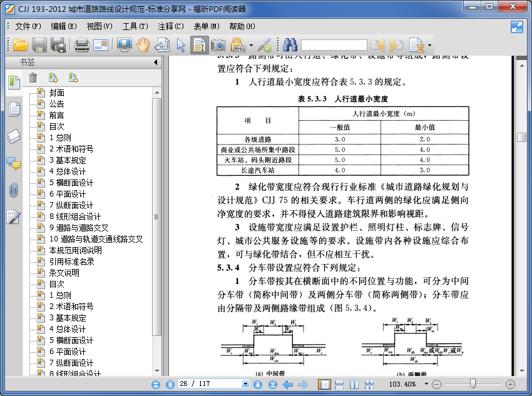Screen dimensions: 532x396
Task: Select the 本规范用词说明 bookmark
Action: (x=75, y=250)
